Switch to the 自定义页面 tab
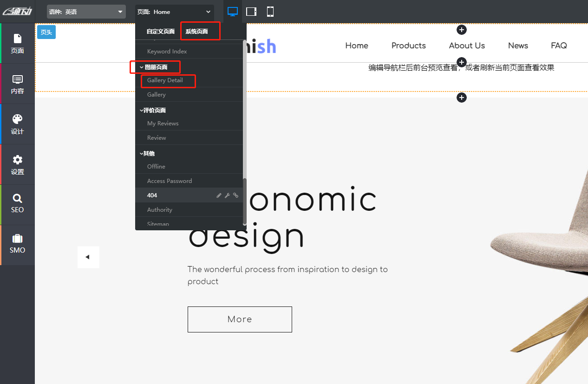The height and width of the screenshot is (384, 588). [x=160, y=32]
